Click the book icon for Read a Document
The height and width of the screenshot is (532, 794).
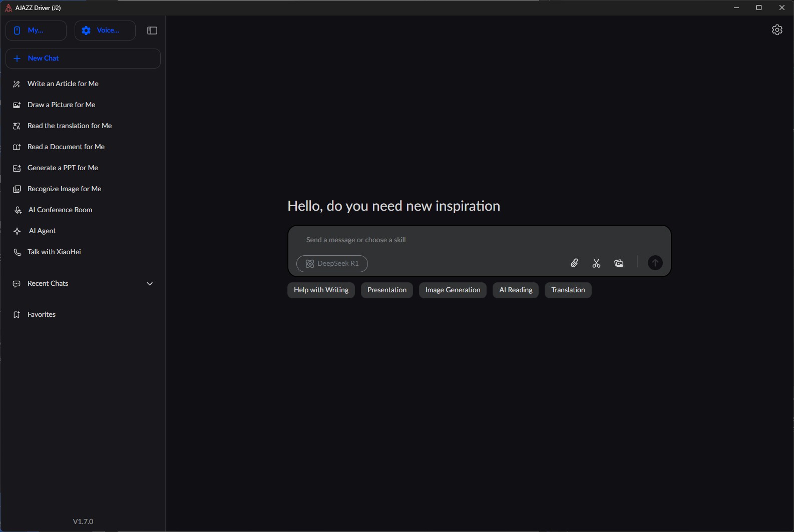pos(17,147)
